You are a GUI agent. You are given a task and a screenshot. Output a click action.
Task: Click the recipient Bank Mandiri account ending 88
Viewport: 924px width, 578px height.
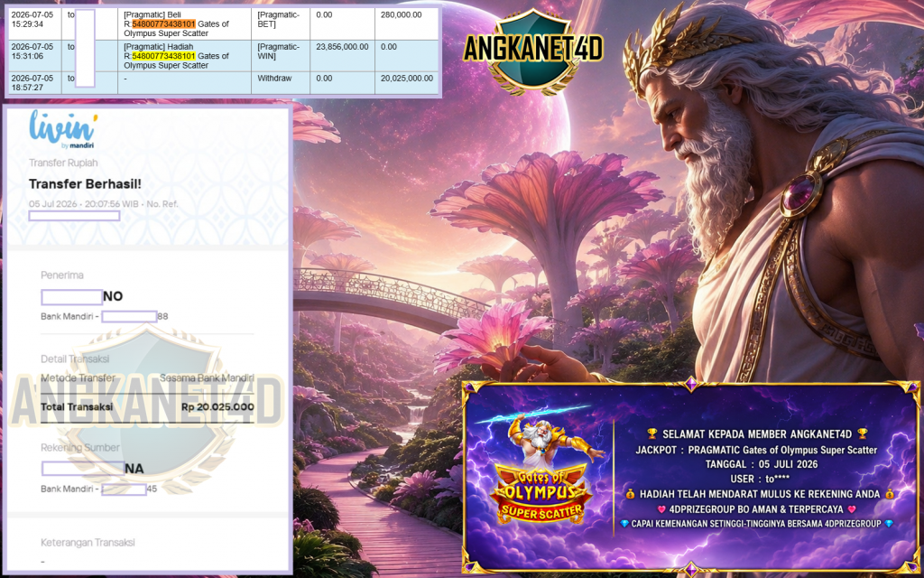pyautogui.click(x=105, y=317)
